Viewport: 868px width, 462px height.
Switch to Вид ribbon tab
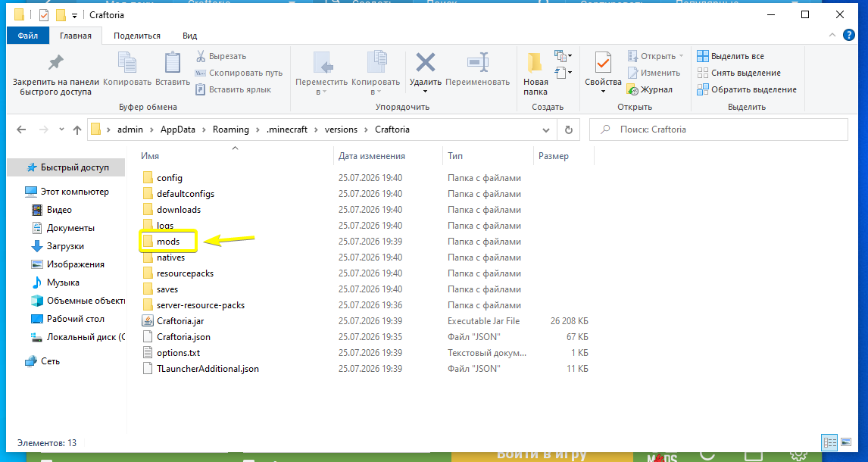[x=190, y=36]
